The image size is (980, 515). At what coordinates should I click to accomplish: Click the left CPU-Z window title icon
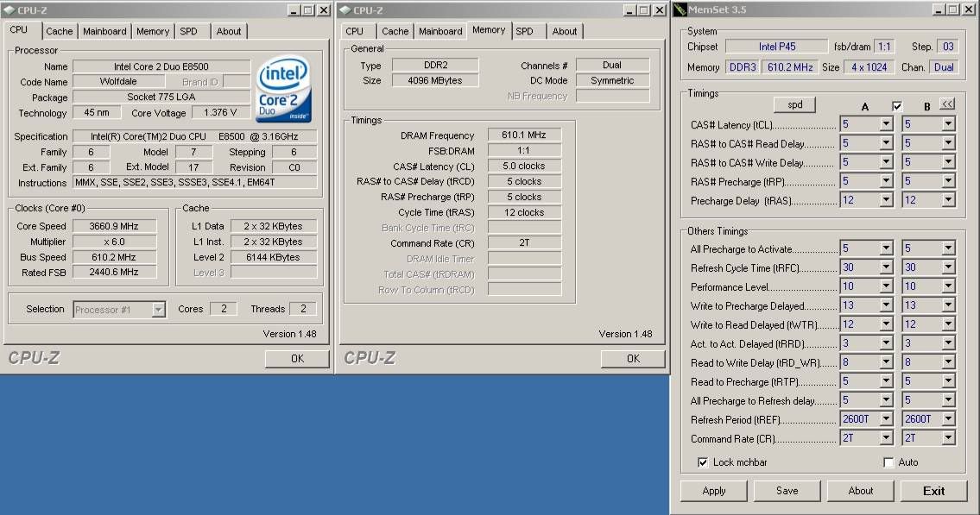[9, 10]
